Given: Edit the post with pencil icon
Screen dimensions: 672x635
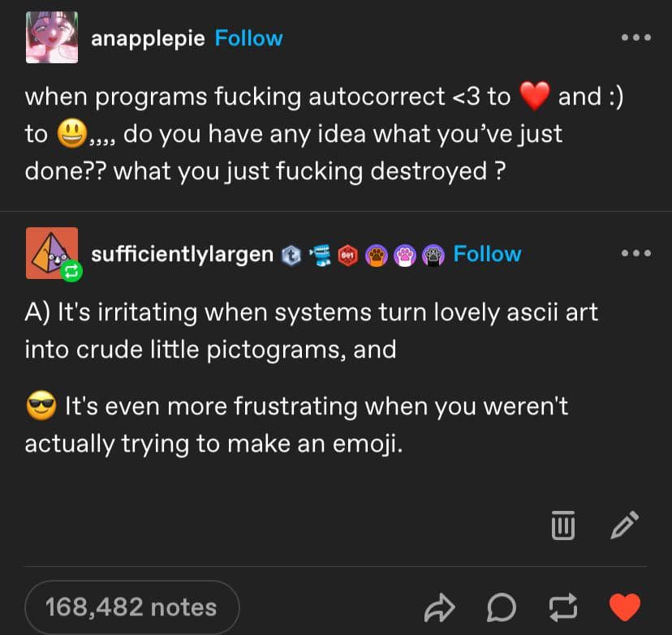Looking at the screenshot, I should click(x=624, y=526).
